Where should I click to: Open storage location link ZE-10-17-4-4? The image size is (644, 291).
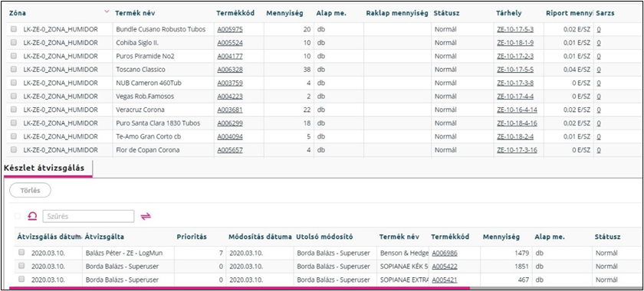coord(515,96)
